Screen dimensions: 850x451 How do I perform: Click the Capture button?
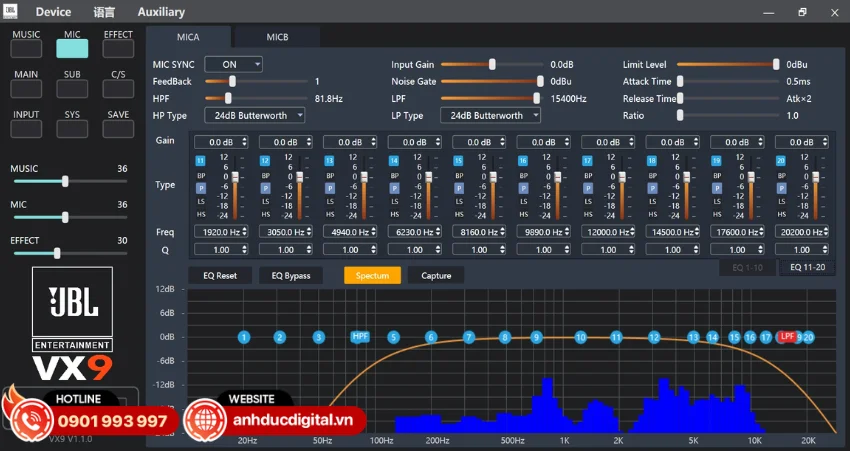click(x=436, y=275)
